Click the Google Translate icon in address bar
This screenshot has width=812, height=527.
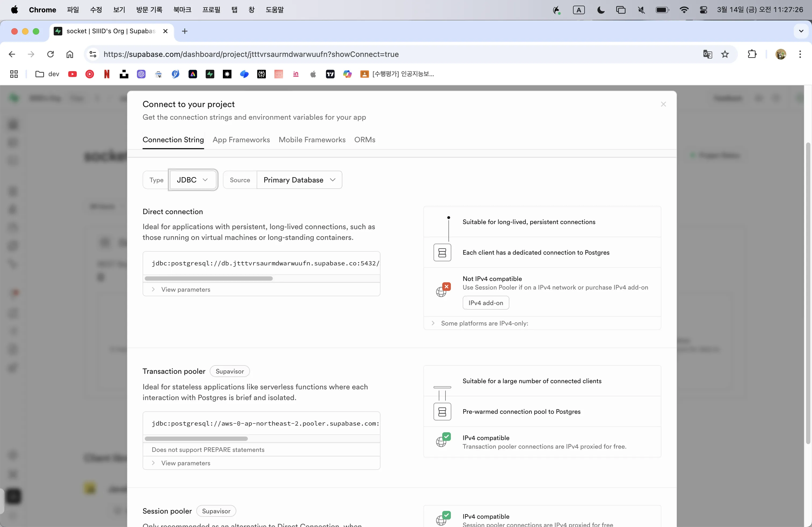707,54
